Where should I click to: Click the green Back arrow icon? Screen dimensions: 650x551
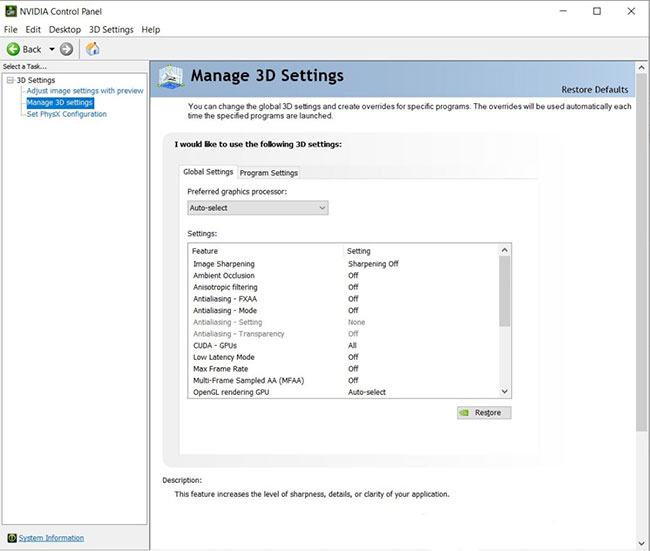13,49
